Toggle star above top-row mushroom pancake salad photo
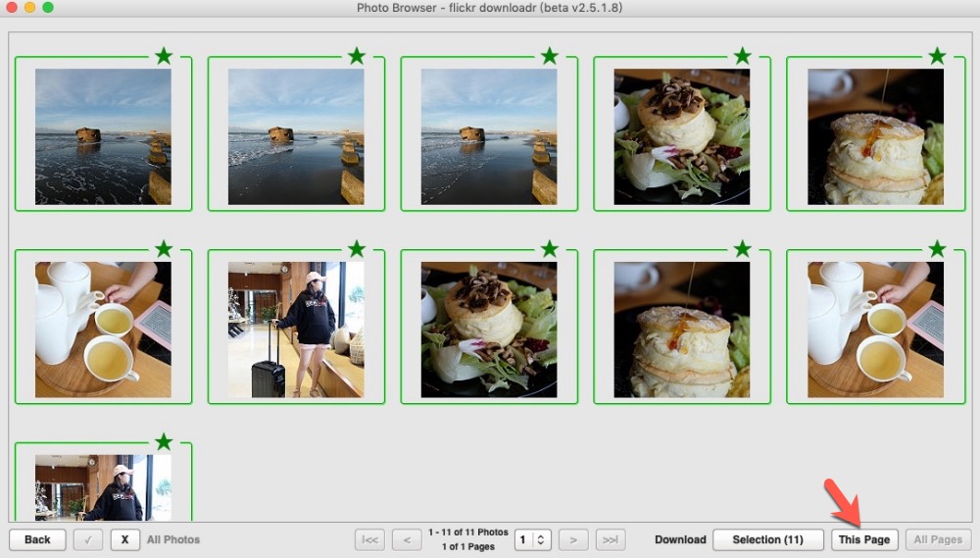Screen dimensions: 980x558 743,56
